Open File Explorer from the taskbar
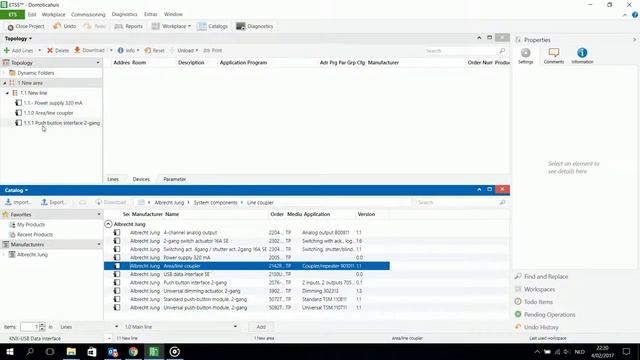The height and width of the screenshot is (360, 640). [x=71, y=352]
